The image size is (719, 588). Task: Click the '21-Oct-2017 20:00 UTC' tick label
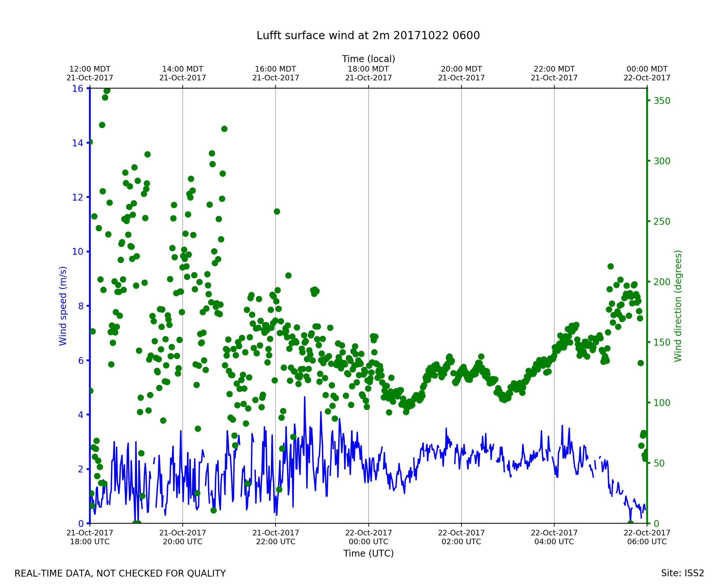coord(183,538)
